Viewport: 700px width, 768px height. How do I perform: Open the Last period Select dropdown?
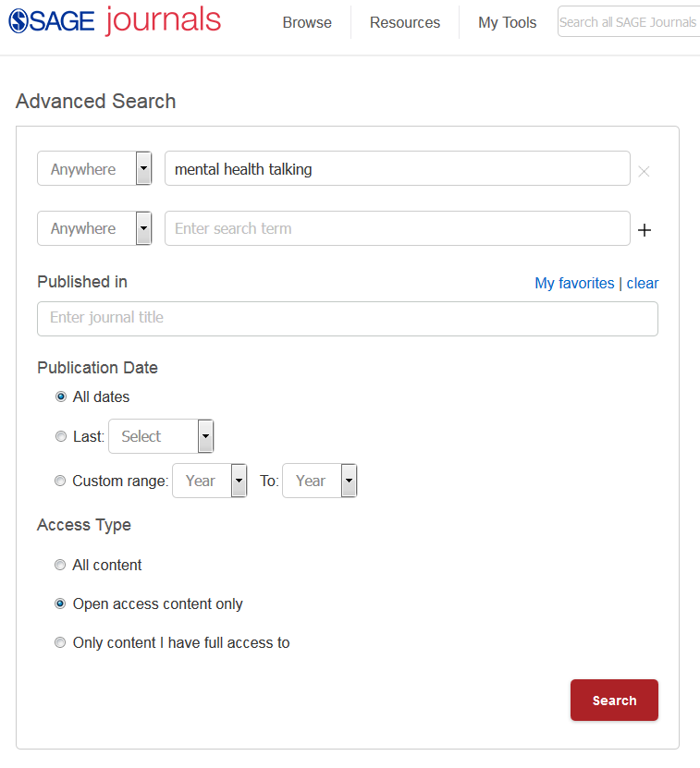161,436
